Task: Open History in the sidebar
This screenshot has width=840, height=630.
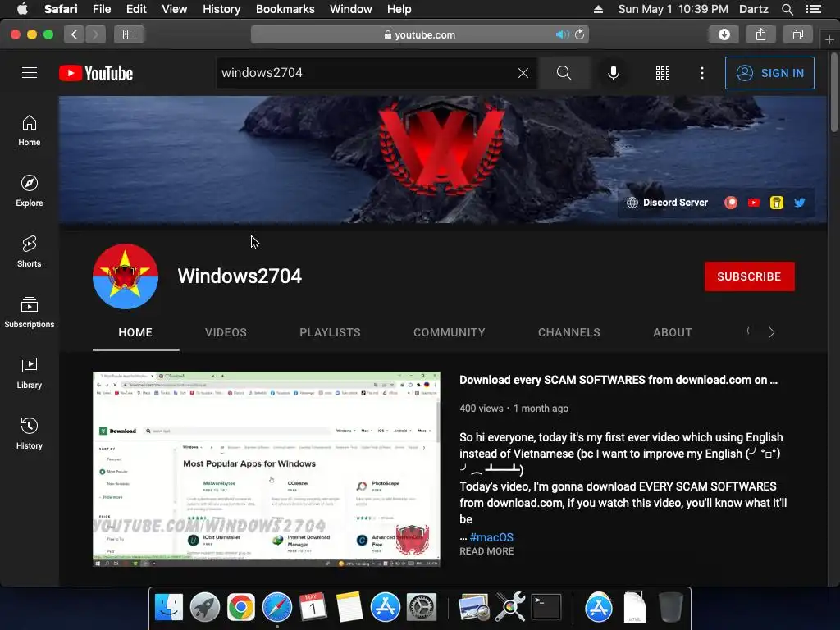Action: (30, 433)
